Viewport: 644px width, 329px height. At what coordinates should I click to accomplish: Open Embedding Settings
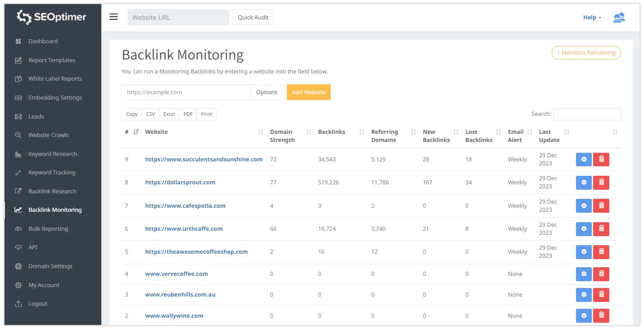(55, 97)
